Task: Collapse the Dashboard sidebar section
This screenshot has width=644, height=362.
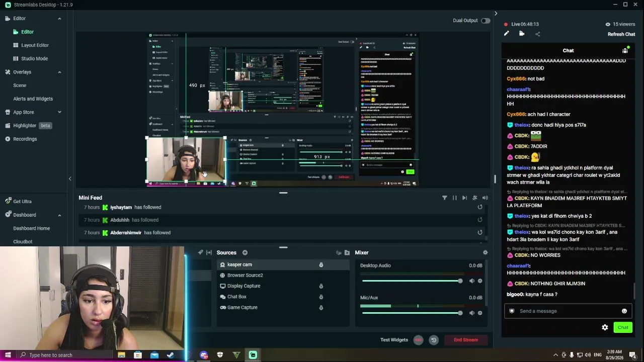Action: tap(59, 215)
